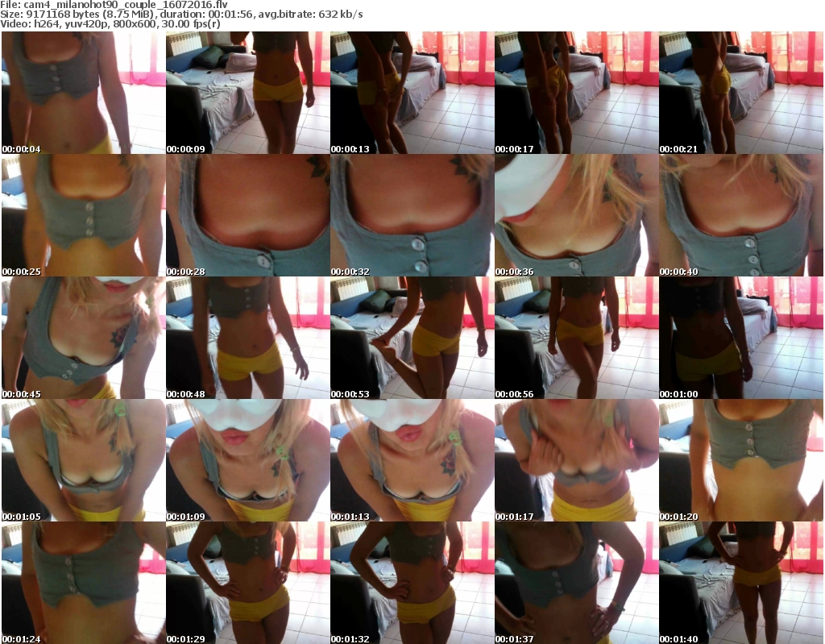Open the thumbnail stamped 00:00:32

pos(412,215)
